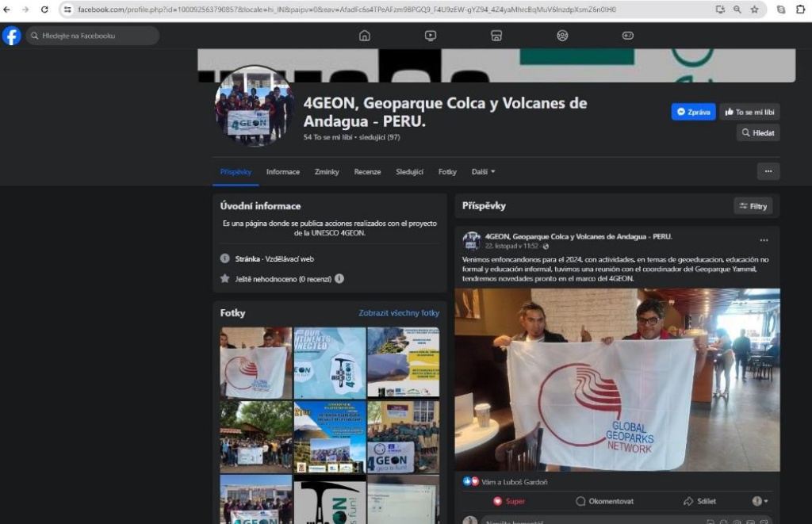Open the Filtry posts filter button
Screen dimensions: 812x524
pyautogui.click(x=753, y=206)
